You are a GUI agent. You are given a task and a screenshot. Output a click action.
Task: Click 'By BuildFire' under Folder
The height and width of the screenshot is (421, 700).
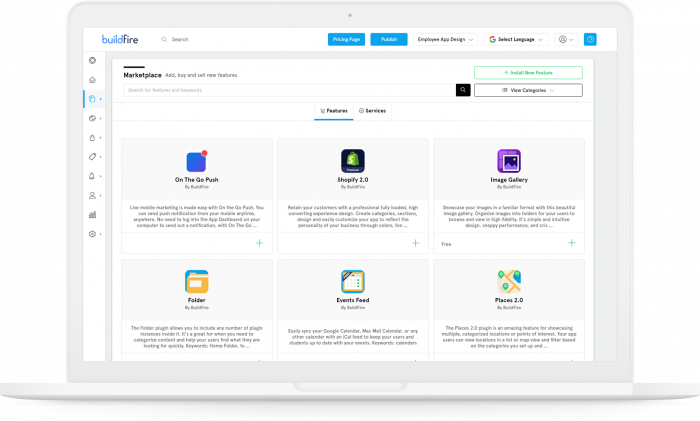(x=196, y=308)
